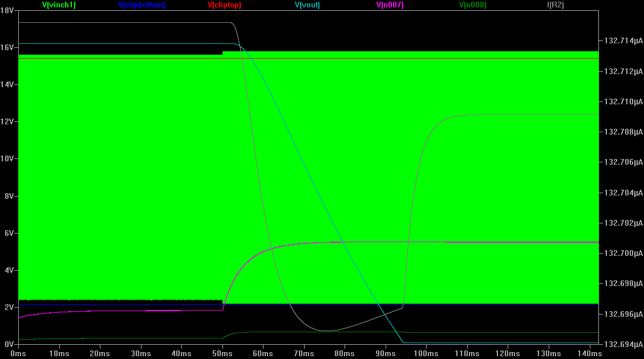Click the 60ms time axis label
Viewport: 644px width, 359px height.
263,353
